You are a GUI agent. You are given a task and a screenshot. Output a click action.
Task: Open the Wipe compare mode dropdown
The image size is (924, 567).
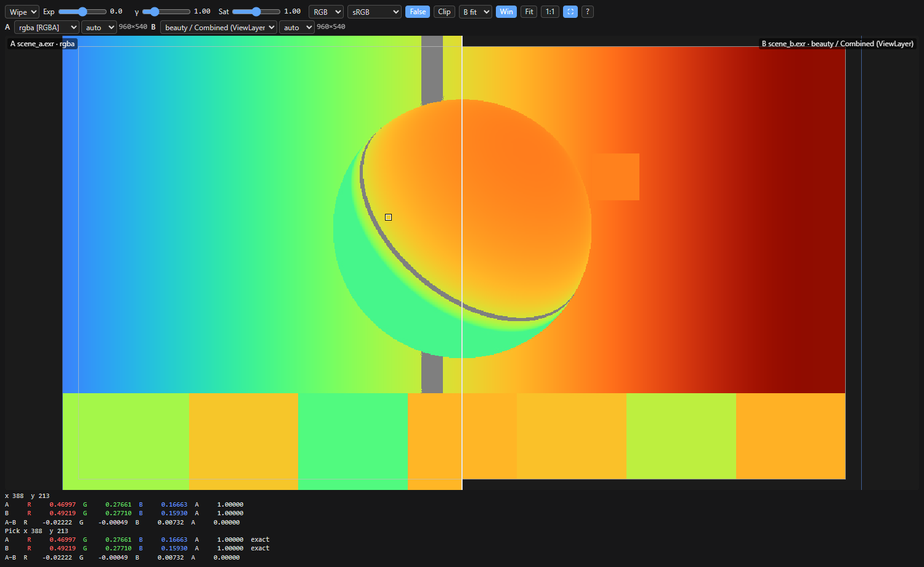point(22,12)
